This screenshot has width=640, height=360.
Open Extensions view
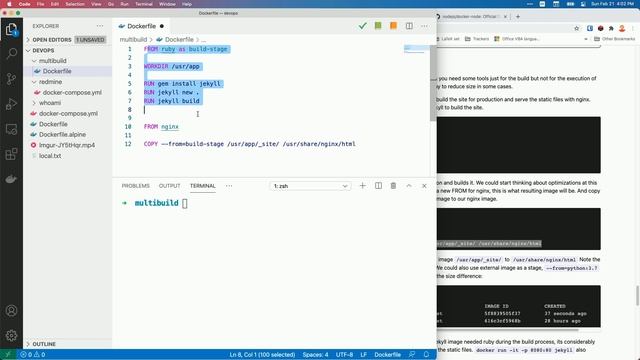coord(11,154)
